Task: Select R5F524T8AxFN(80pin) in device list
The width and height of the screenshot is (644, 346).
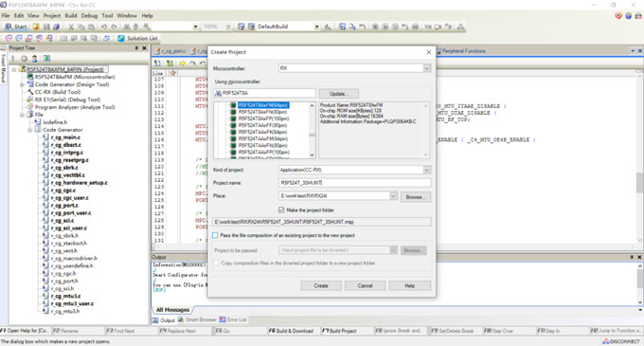Action: coord(263,112)
